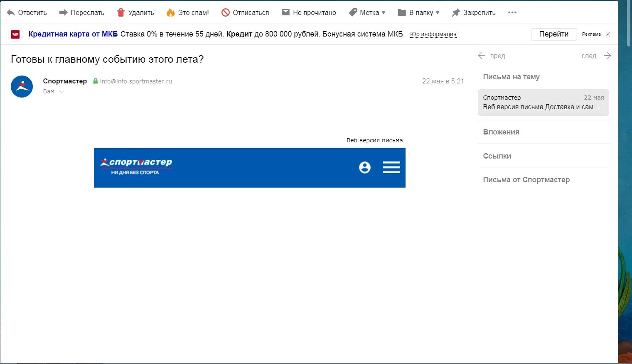Click the sender name Спортмастер
The height and width of the screenshot is (364, 632).
pos(65,81)
